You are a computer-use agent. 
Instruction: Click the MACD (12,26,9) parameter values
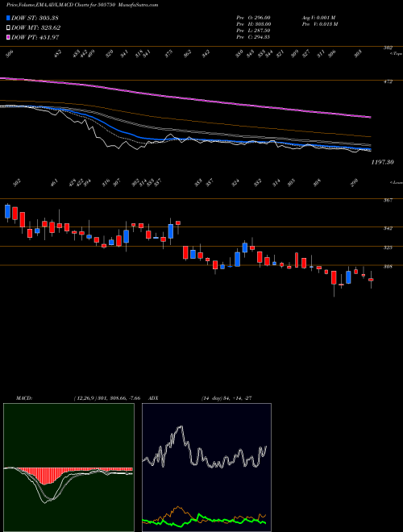[x=106, y=398]
